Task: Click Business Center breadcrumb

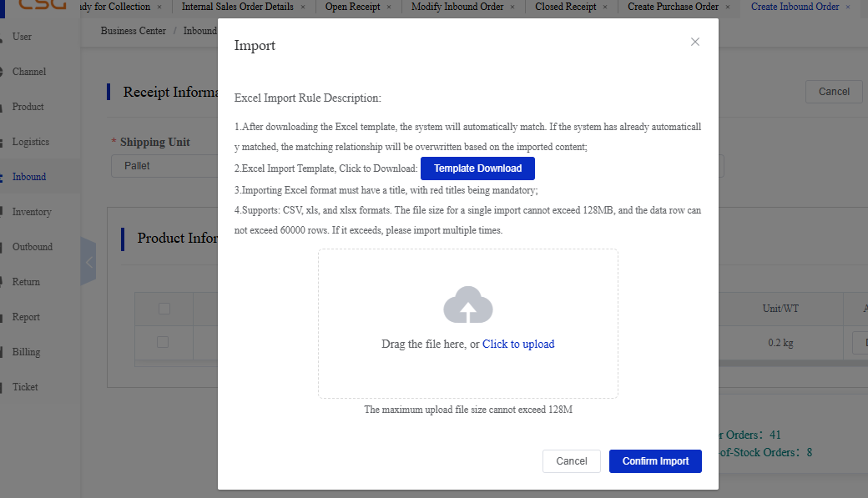Action: tap(134, 31)
